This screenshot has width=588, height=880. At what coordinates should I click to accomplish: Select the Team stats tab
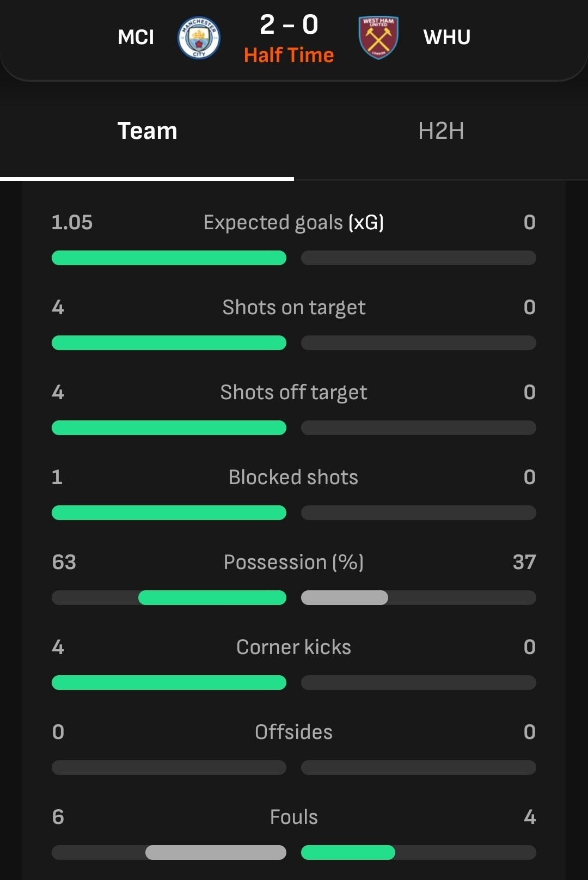click(x=147, y=131)
